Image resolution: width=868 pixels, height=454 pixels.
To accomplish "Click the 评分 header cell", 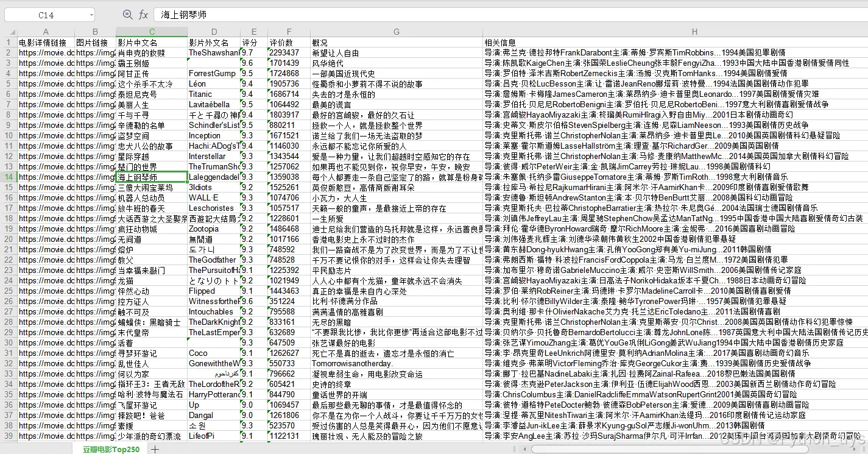I will point(253,43).
